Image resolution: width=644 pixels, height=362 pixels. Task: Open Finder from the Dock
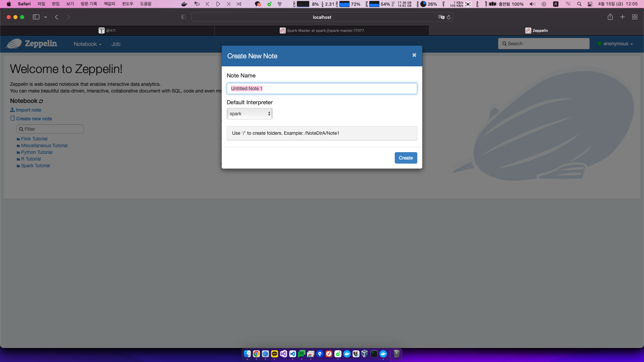coord(247,354)
